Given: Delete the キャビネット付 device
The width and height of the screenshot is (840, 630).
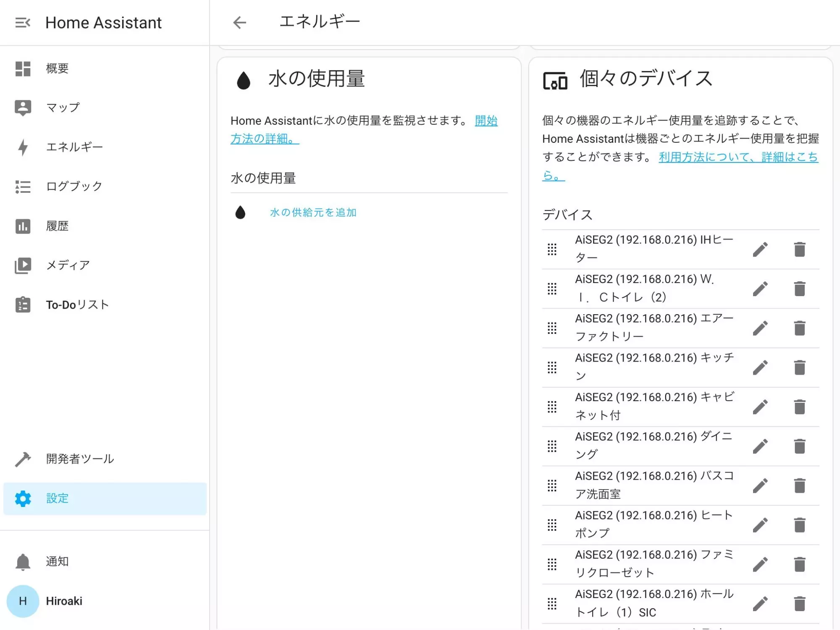Looking at the screenshot, I should tap(800, 407).
